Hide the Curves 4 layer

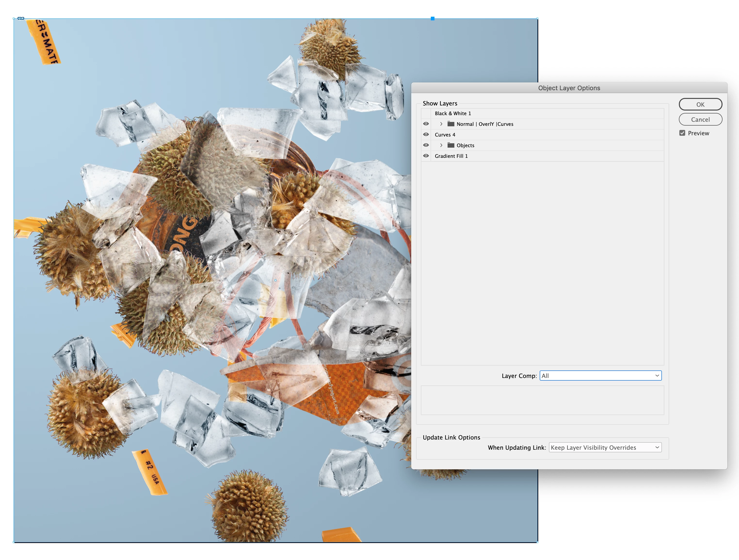(426, 135)
